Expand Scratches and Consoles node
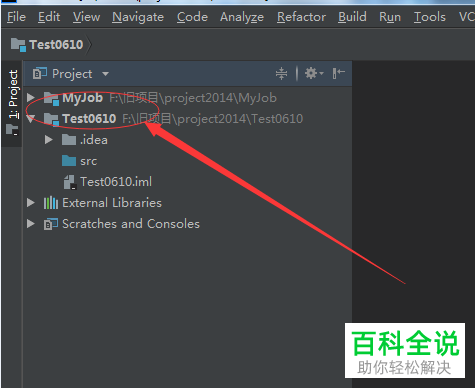Image resolution: width=475 pixels, height=388 pixels. 31,224
